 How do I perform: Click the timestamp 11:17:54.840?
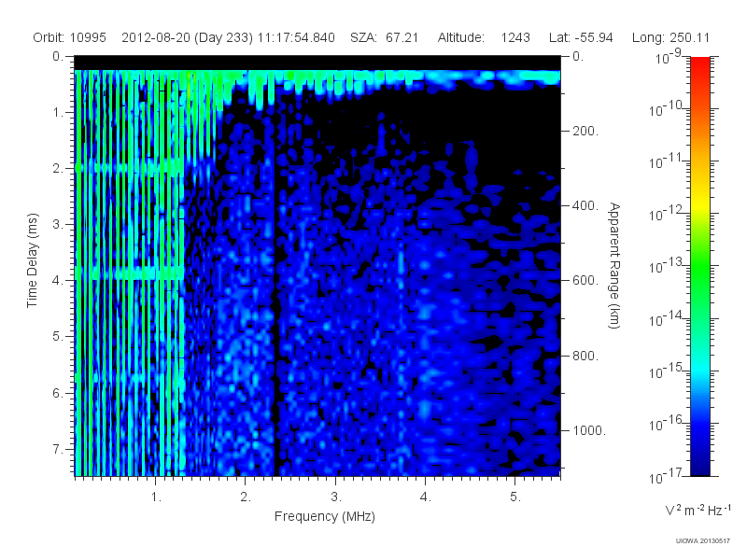(296, 37)
